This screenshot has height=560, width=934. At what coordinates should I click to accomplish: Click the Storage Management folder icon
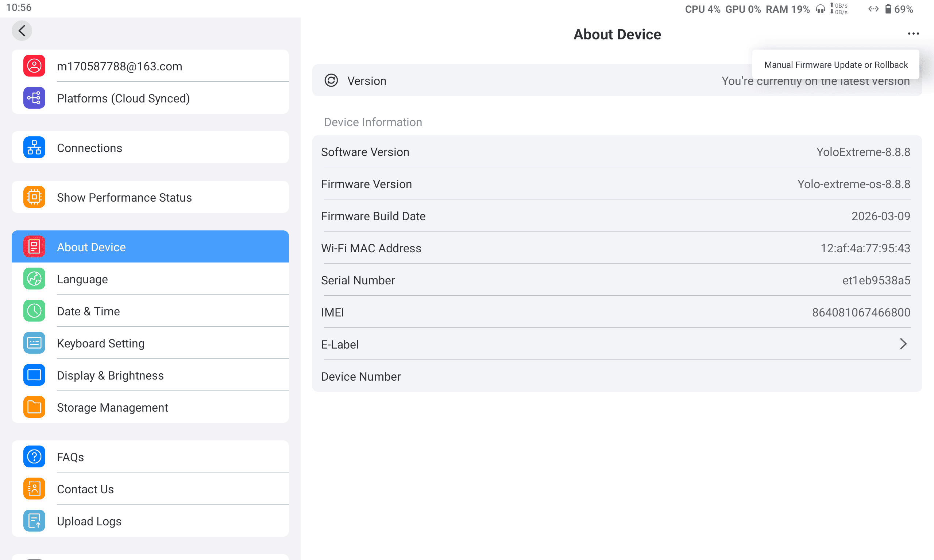pyautogui.click(x=34, y=407)
